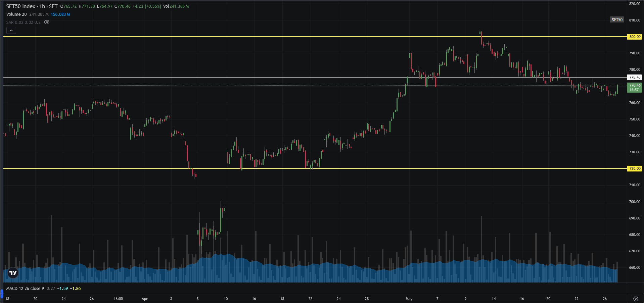Click the close value C770.46

[123, 6]
